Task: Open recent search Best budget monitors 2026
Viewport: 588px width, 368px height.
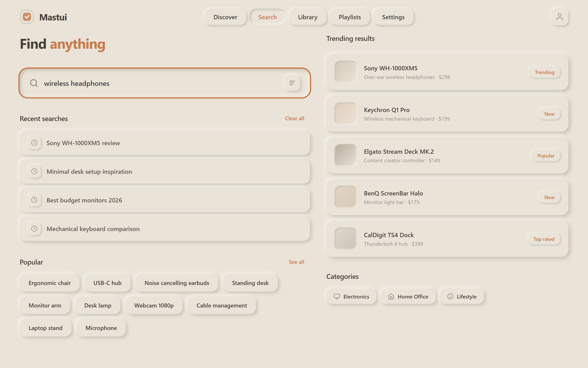Action: tap(165, 200)
